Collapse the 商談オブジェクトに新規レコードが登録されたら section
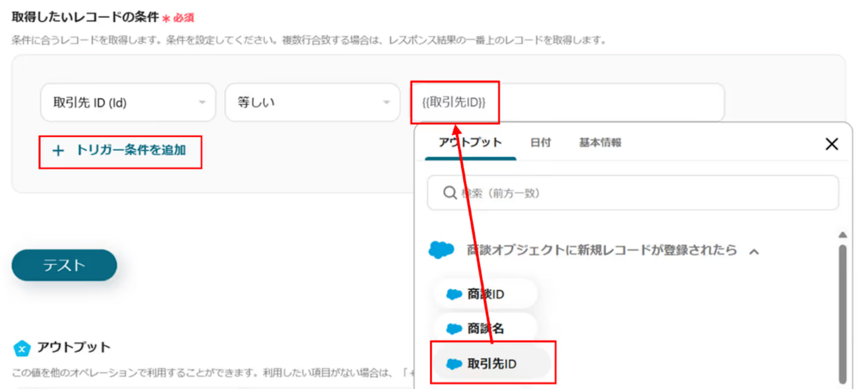868x389 pixels. 754,251
